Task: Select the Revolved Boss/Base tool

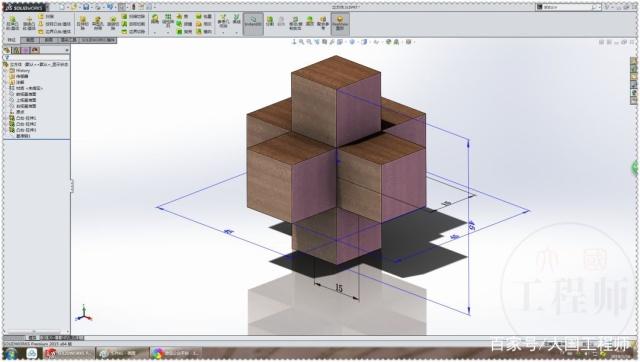Action: pos(29,23)
